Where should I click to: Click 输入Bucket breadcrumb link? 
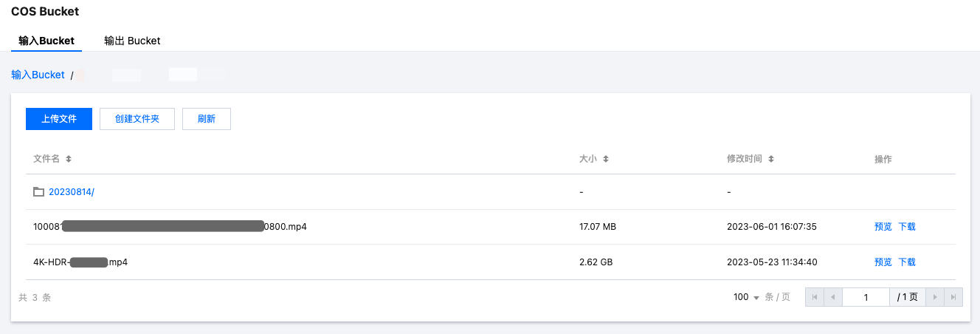coord(38,75)
